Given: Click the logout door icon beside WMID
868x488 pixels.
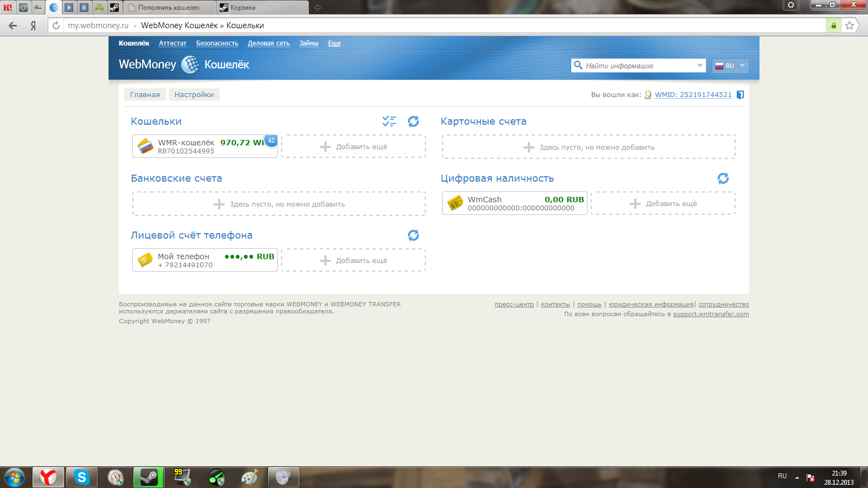Looking at the screenshot, I should pos(740,95).
